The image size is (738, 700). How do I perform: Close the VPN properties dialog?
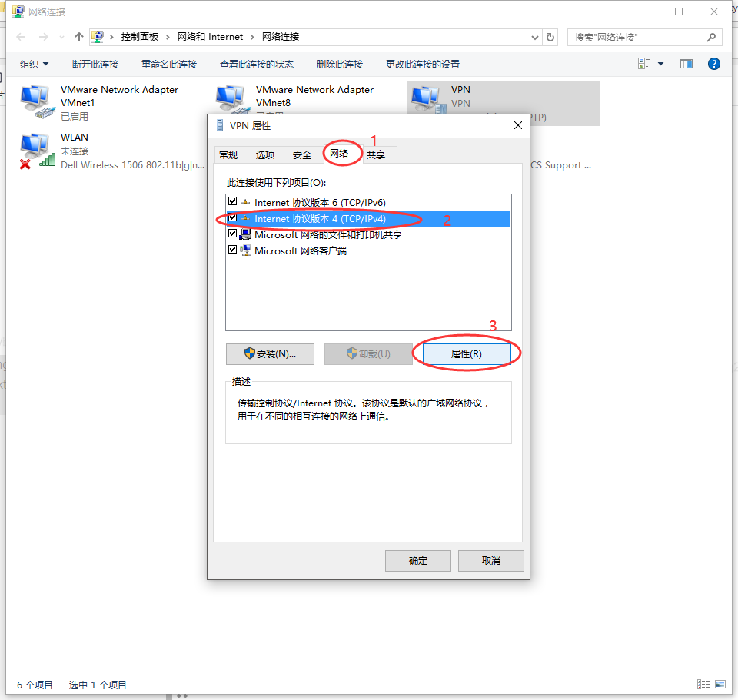click(517, 125)
